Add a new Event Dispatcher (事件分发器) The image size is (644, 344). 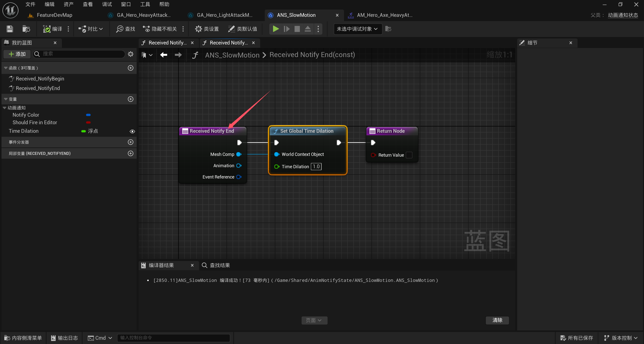(x=131, y=142)
